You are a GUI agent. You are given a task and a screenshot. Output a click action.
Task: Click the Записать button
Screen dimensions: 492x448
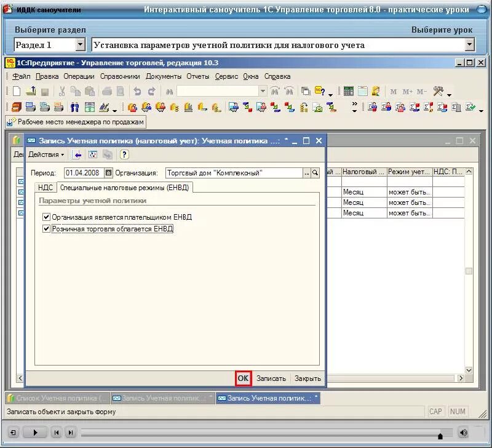coord(271,378)
